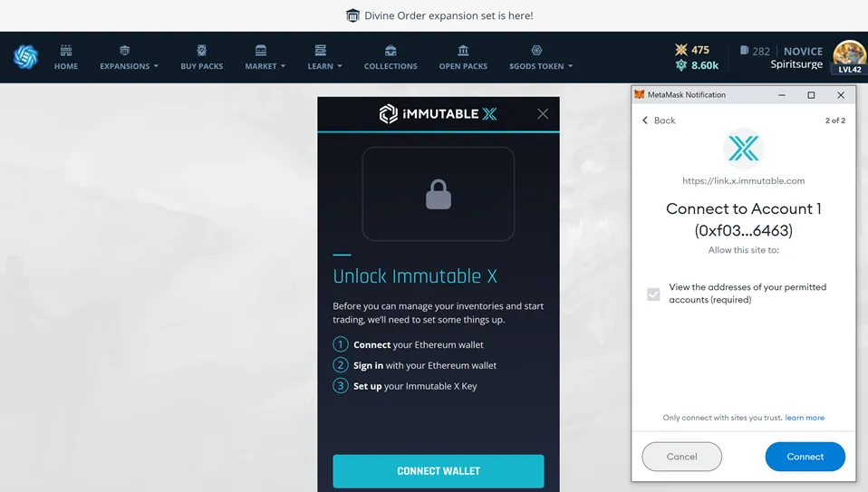Toggle the view addresses permission checkbox
Viewport: 868px width, 492px height.
[653, 294]
